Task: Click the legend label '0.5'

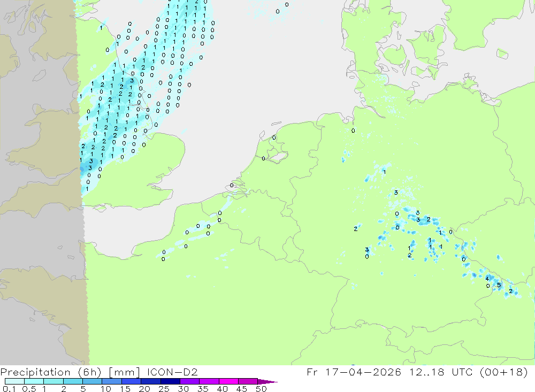Action: click(29, 389)
